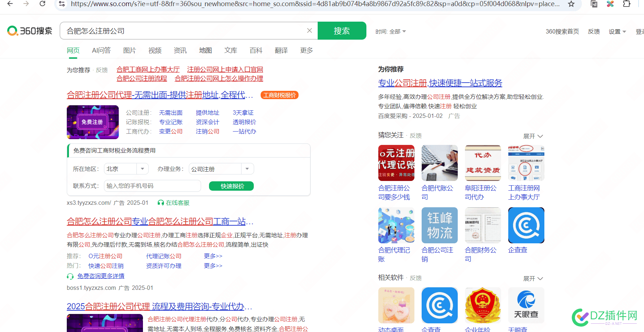Image resolution: width=644 pixels, height=332 pixels.
Task: Click 反馈 next to 猜您关注
Action: click(x=416, y=136)
